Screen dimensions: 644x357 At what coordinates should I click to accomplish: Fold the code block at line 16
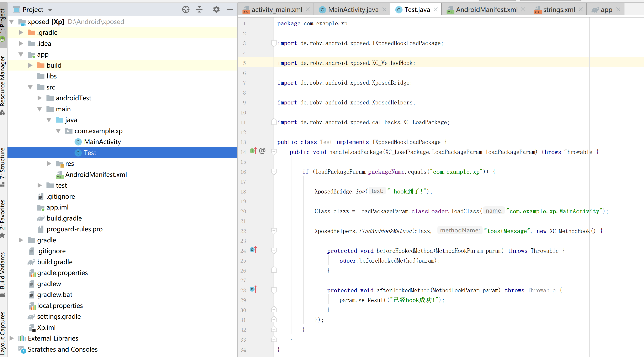[274, 172]
